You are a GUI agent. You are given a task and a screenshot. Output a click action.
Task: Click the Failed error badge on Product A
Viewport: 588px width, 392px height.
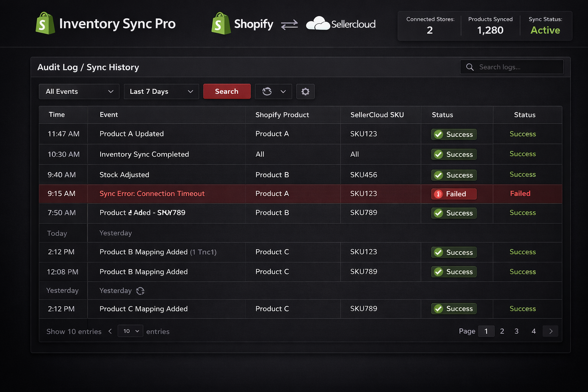point(453,194)
